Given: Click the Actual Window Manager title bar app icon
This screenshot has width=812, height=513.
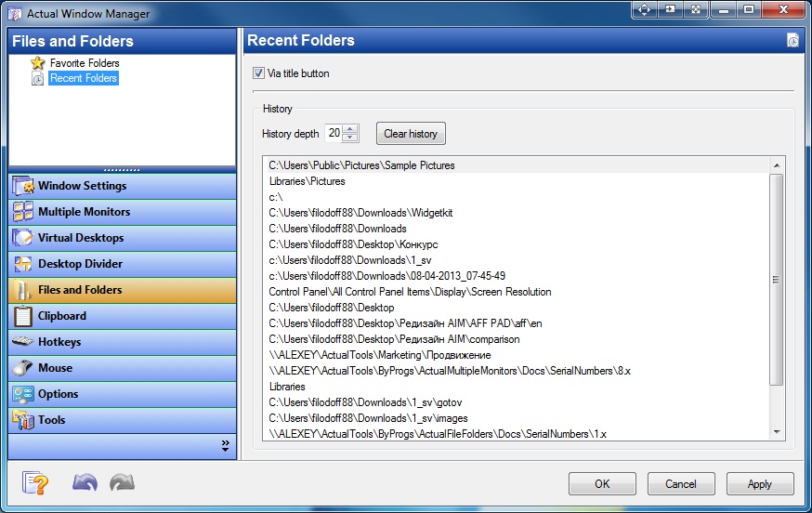Looking at the screenshot, I should [x=14, y=13].
